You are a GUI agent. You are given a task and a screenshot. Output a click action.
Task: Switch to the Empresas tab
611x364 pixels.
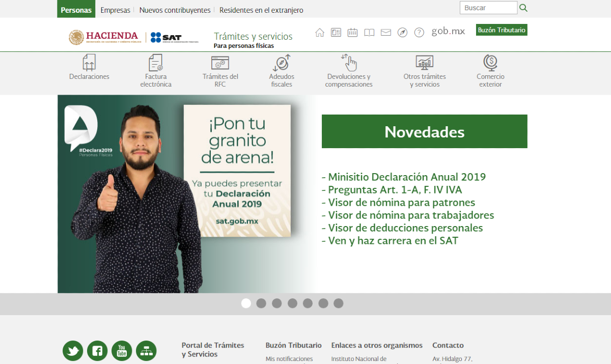pyautogui.click(x=116, y=10)
